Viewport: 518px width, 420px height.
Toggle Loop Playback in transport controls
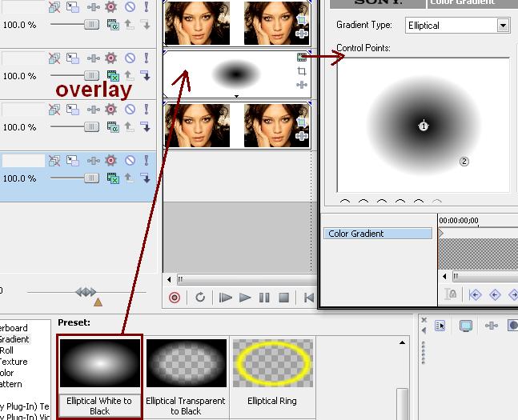pyautogui.click(x=200, y=298)
